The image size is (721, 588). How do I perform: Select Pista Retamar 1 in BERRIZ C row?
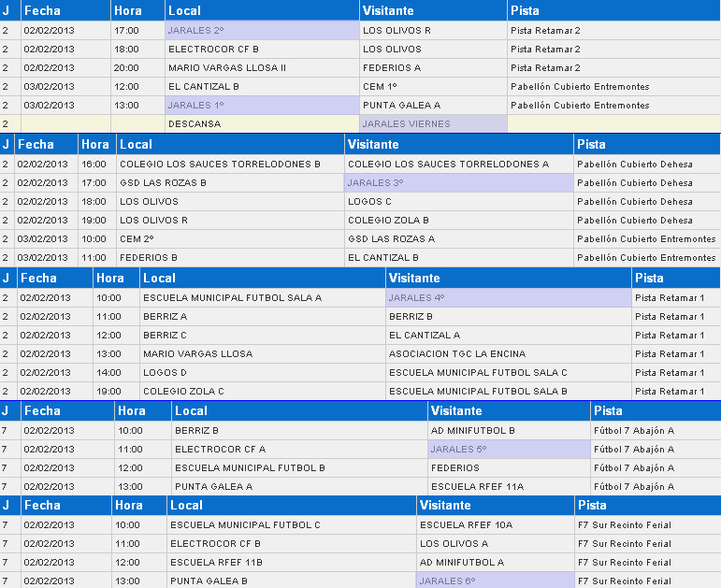[670, 336]
